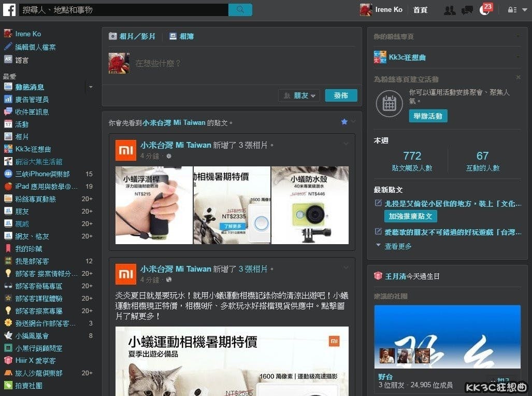Click 相片 photo icon in sidebar
This screenshot has height=396, width=532.
pos(8,136)
